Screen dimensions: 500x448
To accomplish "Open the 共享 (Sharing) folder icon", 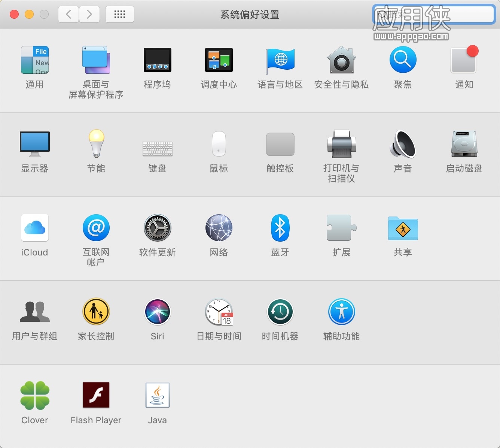I will tap(403, 228).
